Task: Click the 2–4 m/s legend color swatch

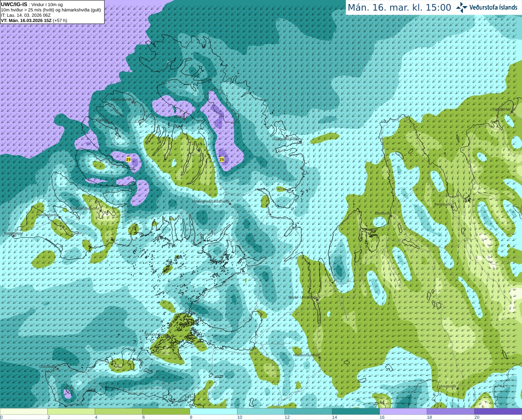Action: [x=71, y=411]
